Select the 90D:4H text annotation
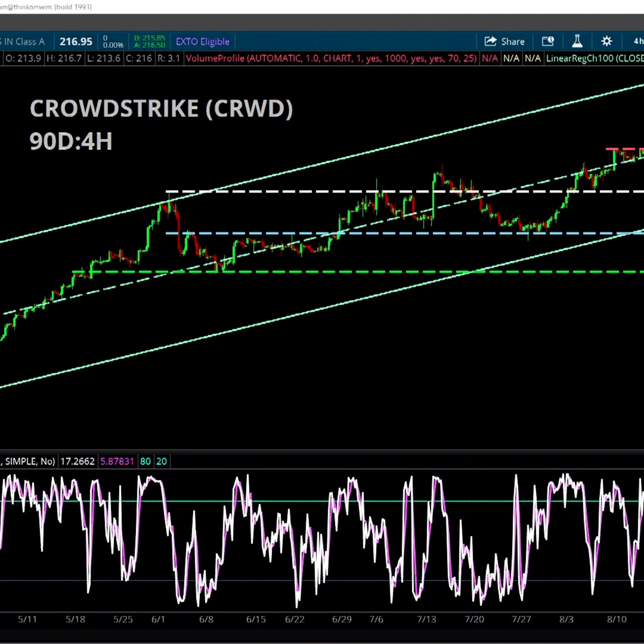 [x=71, y=141]
